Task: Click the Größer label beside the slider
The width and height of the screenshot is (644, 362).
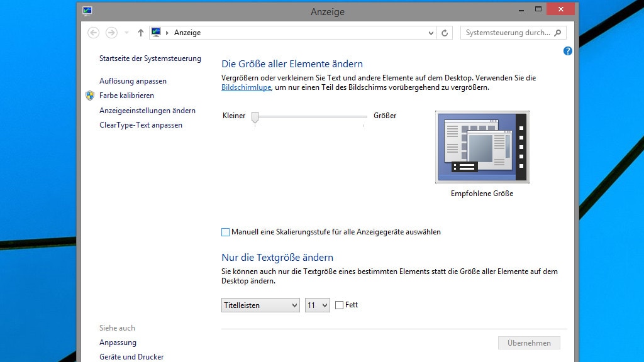Action: click(x=385, y=116)
